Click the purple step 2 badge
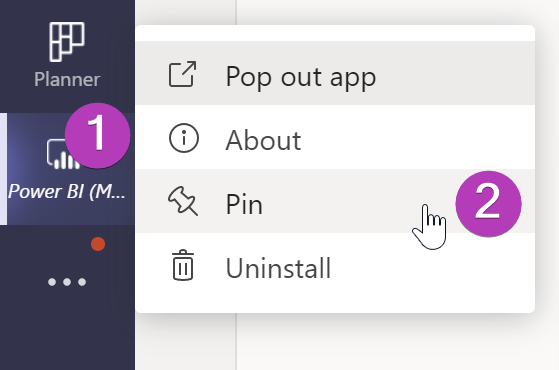 click(488, 204)
